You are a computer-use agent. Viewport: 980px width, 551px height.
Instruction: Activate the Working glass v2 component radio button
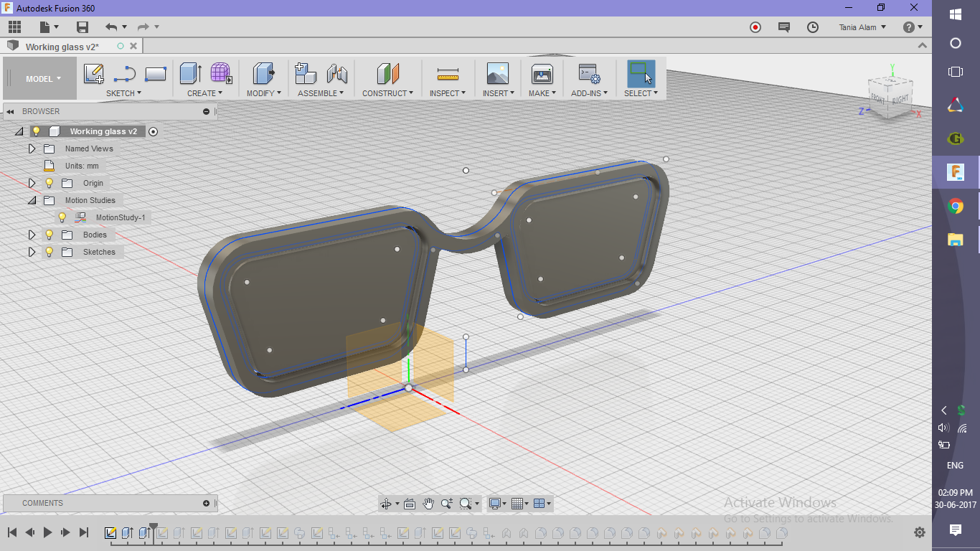[x=153, y=131]
